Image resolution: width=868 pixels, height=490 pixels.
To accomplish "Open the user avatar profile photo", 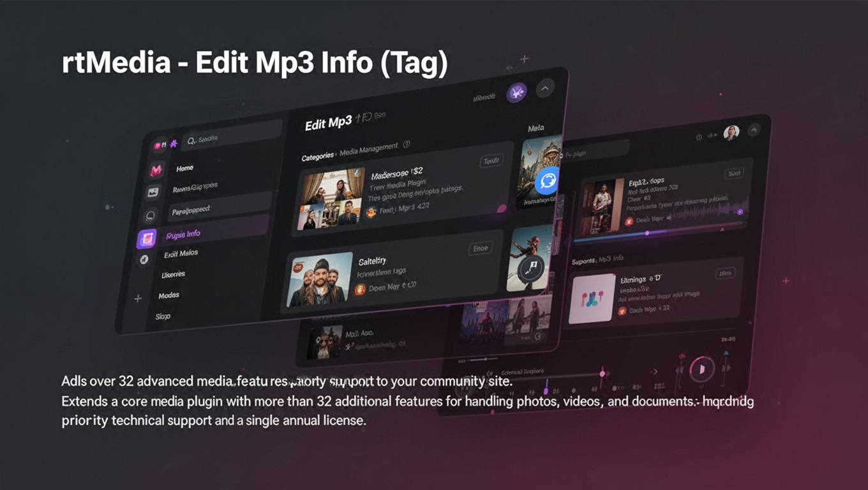I will 731,133.
